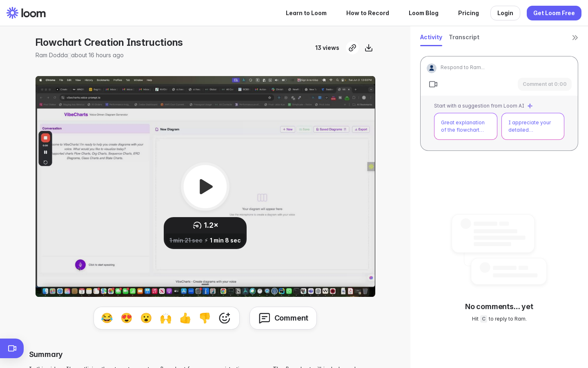Click Comment at 0:00 button
Image resolution: width=588 pixels, height=368 pixels.
pyautogui.click(x=545, y=84)
